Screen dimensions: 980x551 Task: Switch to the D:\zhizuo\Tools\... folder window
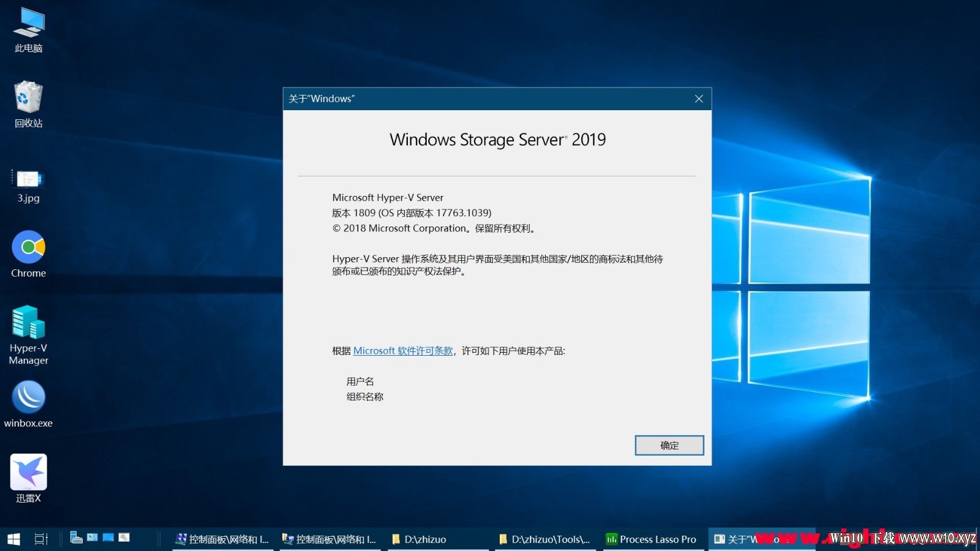pos(545,539)
